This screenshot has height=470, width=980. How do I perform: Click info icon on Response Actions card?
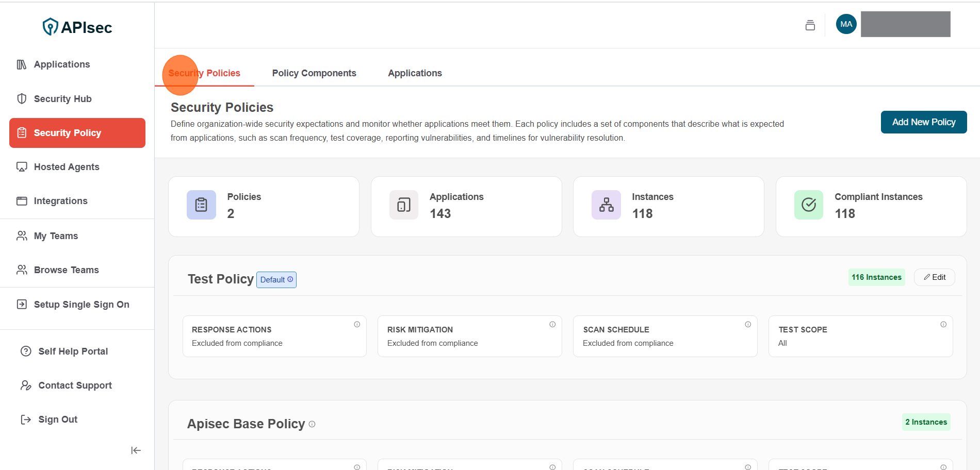[357, 324]
